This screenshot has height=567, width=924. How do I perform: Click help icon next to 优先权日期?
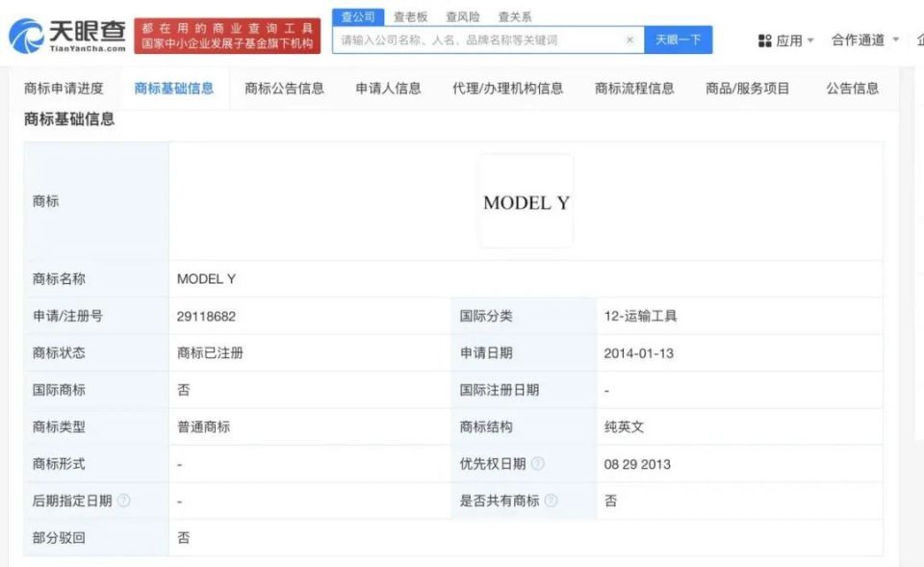tap(537, 464)
